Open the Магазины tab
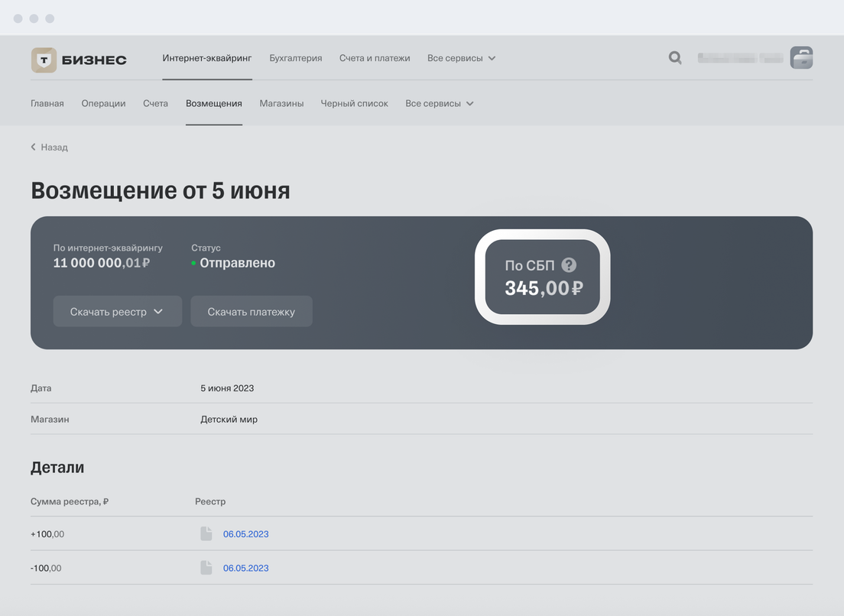 pyautogui.click(x=281, y=103)
